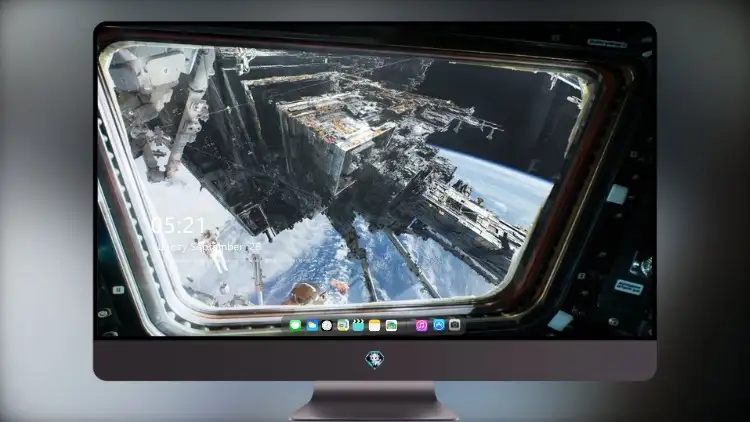
Task: Open the yellow-green document app in the dock
Action: pyautogui.click(x=343, y=325)
